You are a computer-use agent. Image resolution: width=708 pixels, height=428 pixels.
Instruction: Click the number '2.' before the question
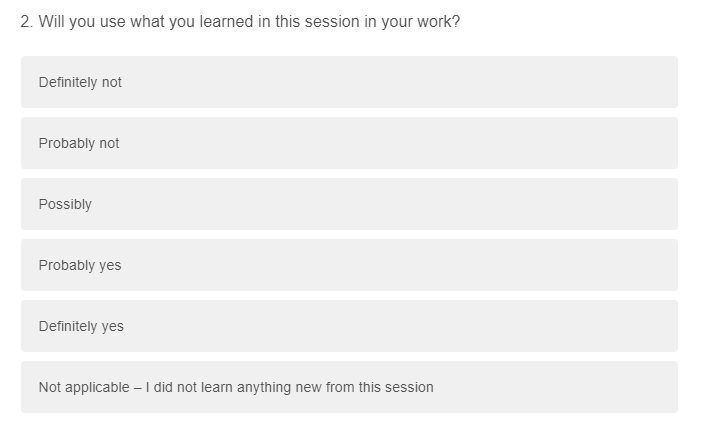(x=26, y=21)
